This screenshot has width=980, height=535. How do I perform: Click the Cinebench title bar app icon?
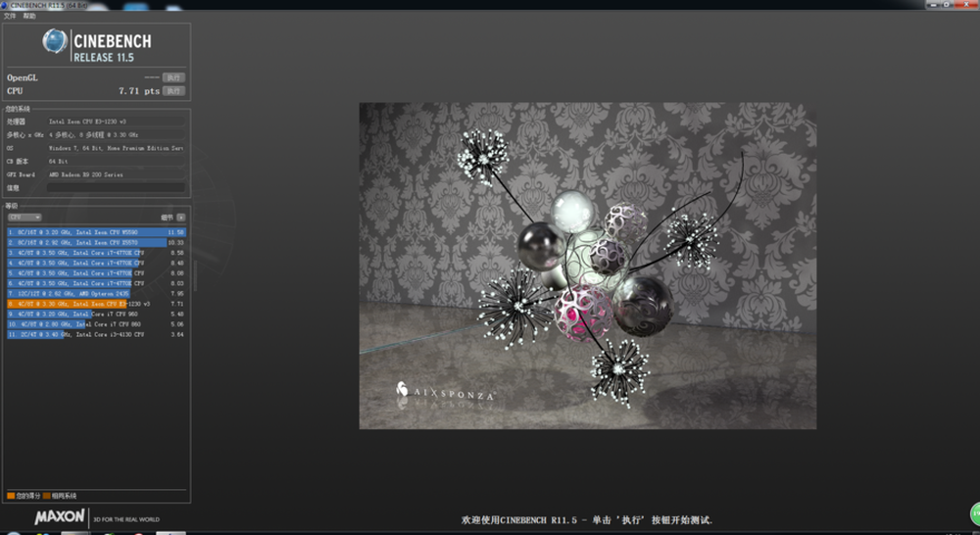[x=4, y=5]
